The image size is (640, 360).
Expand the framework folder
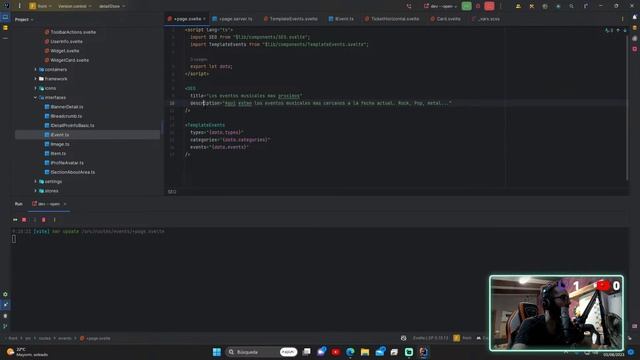pos(36,79)
